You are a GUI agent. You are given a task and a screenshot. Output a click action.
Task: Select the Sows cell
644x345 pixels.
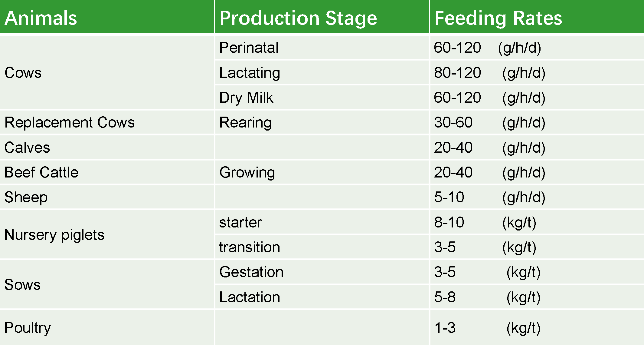point(107,284)
